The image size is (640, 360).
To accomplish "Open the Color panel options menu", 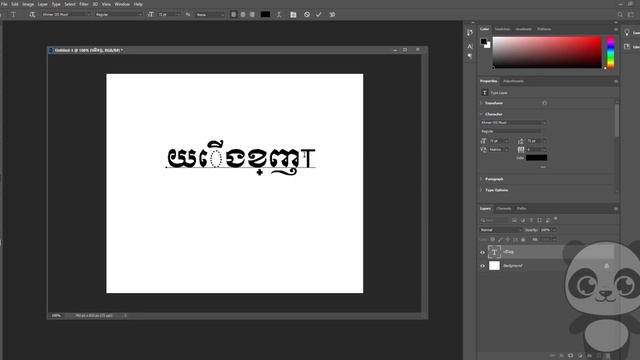I will click(616, 29).
